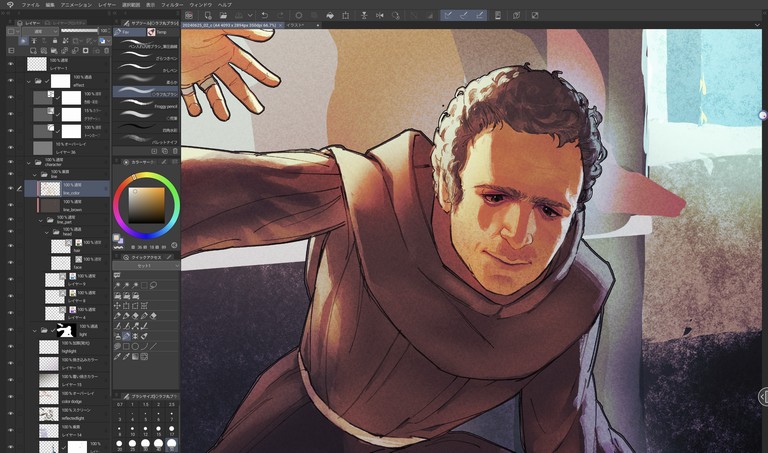Toggle the second snap icon in command bar
Image resolution: width=768 pixels, height=453 pixels.
click(x=464, y=16)
